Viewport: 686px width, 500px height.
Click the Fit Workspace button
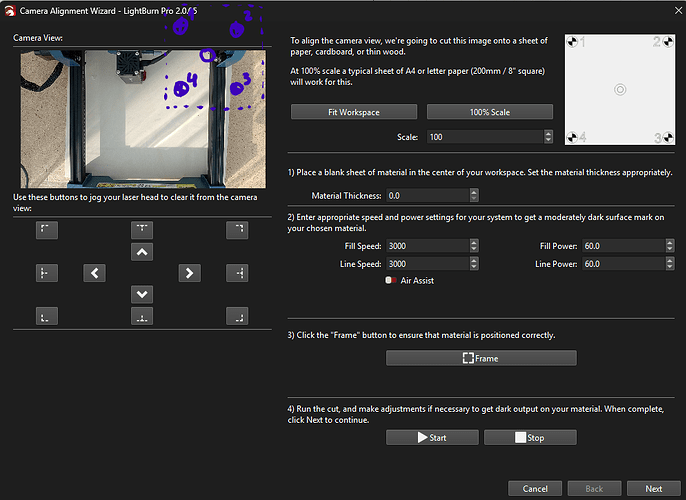click(353, 112)
